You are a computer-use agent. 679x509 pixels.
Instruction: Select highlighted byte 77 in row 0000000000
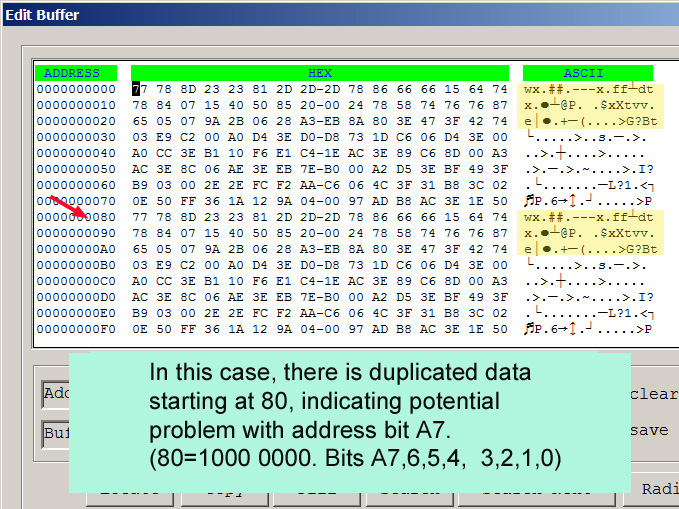[x=139, y=89]
